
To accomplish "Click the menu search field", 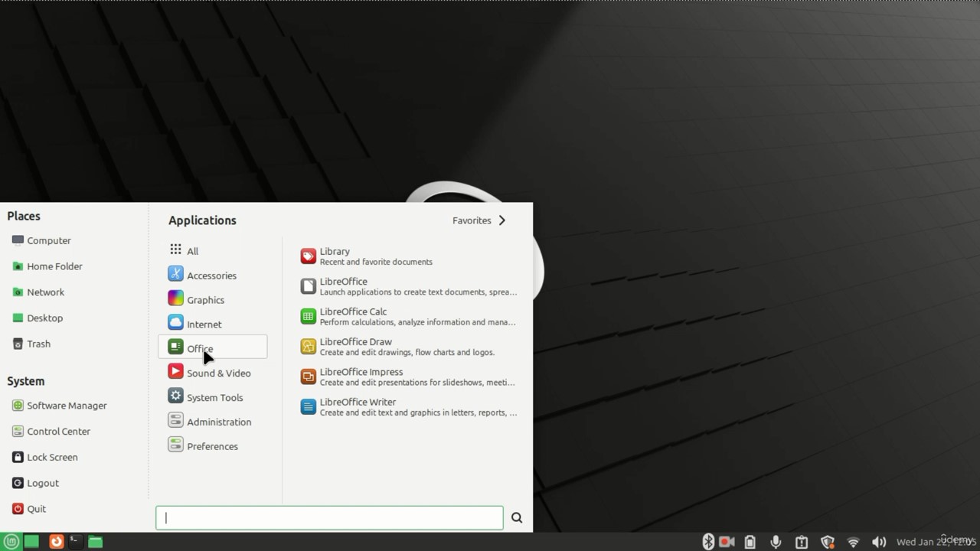I will click(329, 518).
